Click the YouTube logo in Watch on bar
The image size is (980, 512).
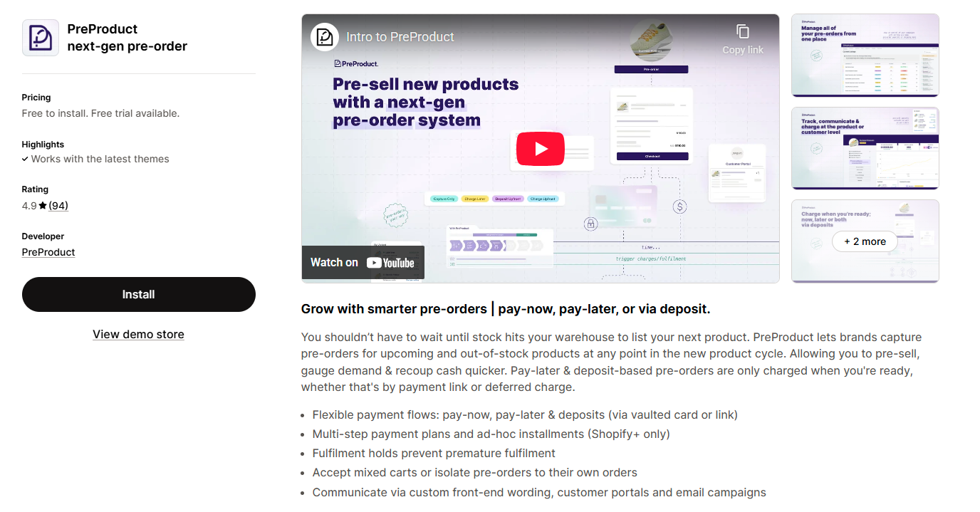point(390,263)
